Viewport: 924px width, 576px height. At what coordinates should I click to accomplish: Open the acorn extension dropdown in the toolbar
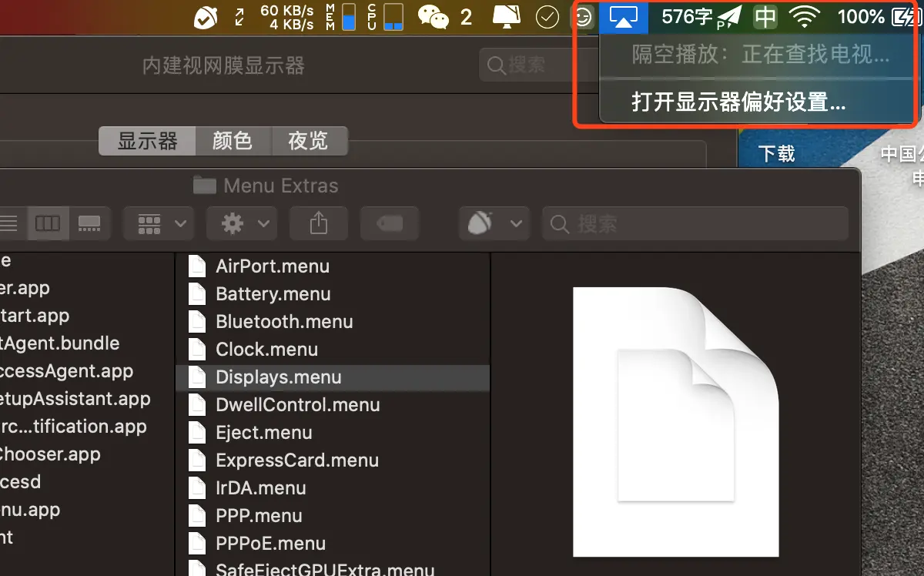pos(494,223)
